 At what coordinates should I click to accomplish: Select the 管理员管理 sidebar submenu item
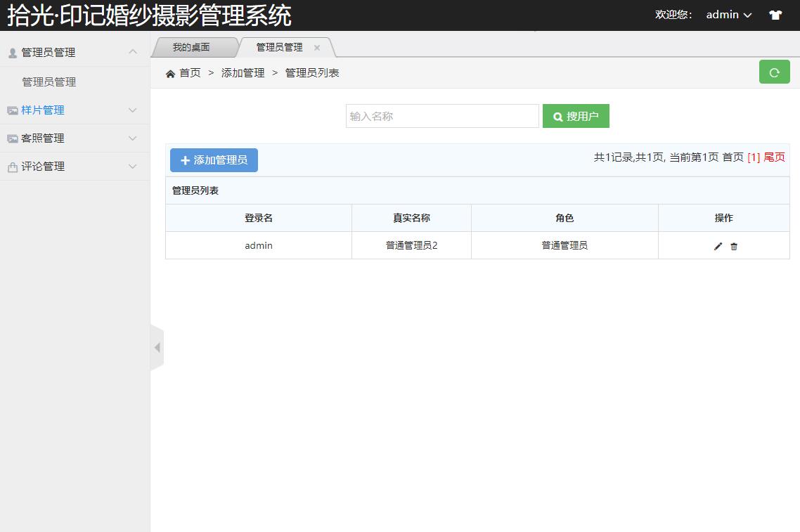(x=49, y=82)
